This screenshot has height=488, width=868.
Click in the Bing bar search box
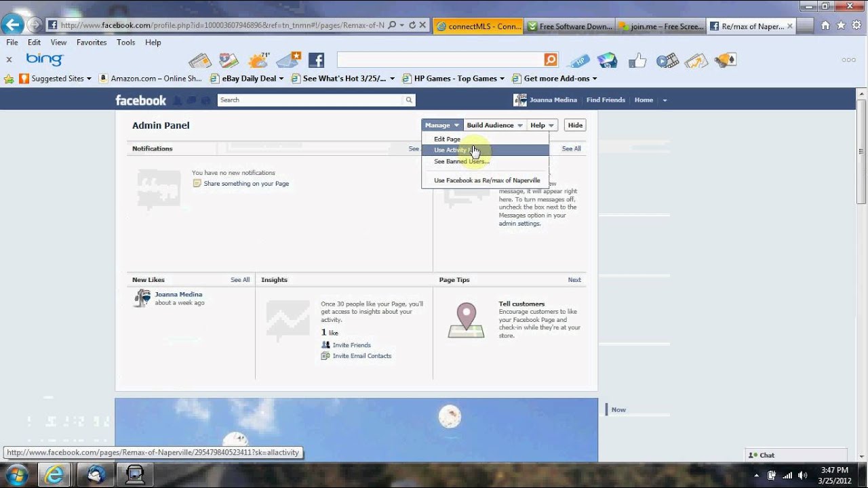point(440,60)
